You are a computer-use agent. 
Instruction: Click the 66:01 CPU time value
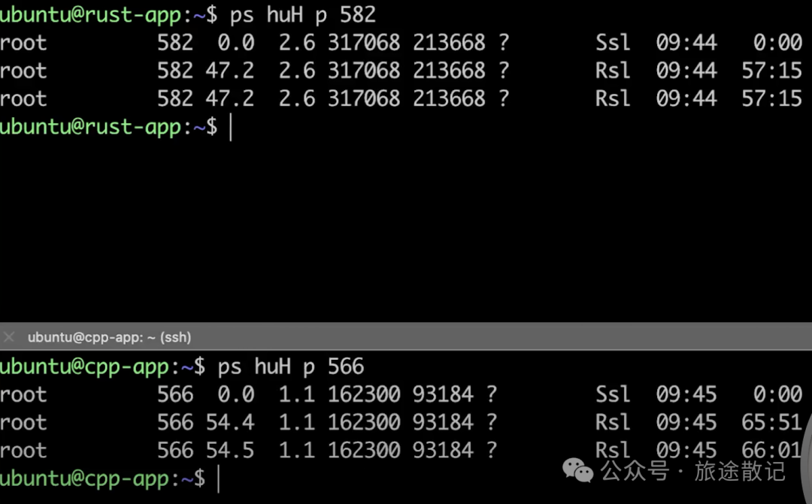[x=771, y=451]
